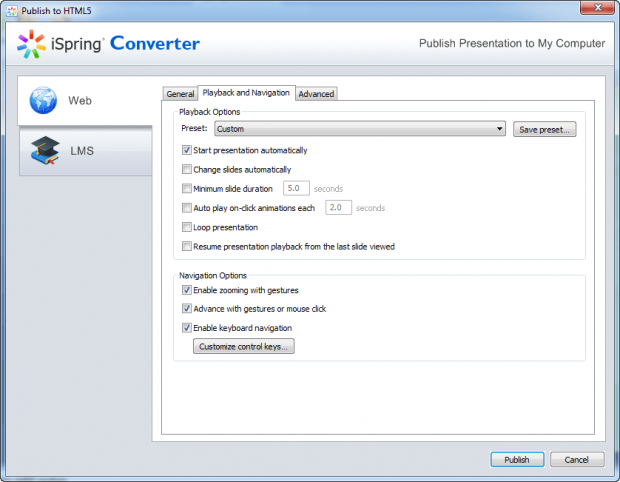Viewport: 620px width, 482px height.
Task: Click the Playback Options group label
Action: point(210,112)
